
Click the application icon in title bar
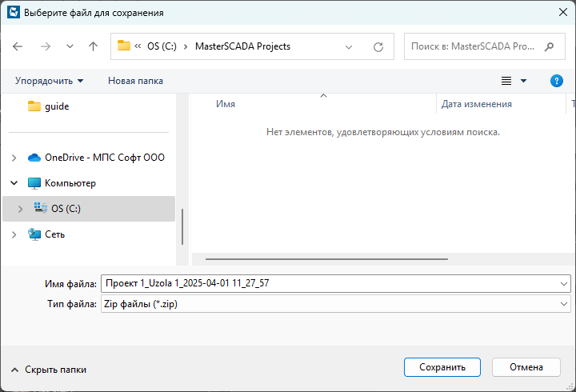tap(14, 12)
